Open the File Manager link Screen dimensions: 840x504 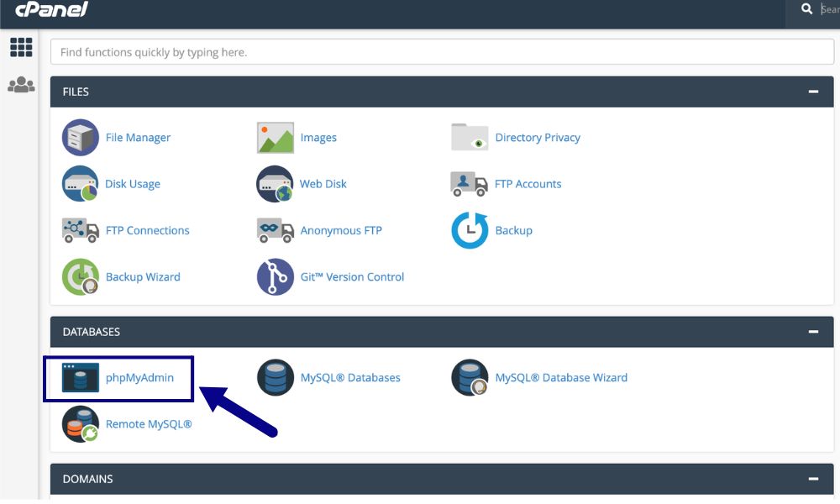138,138
